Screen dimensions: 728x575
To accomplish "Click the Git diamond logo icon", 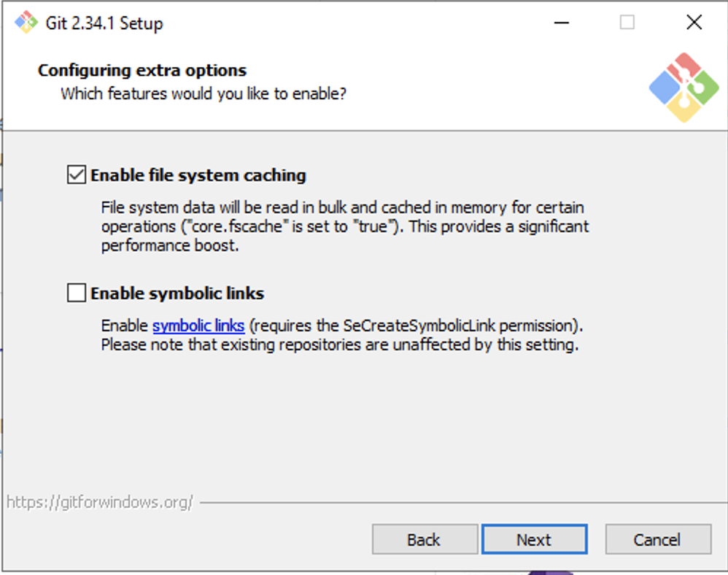I will (684, 86).
